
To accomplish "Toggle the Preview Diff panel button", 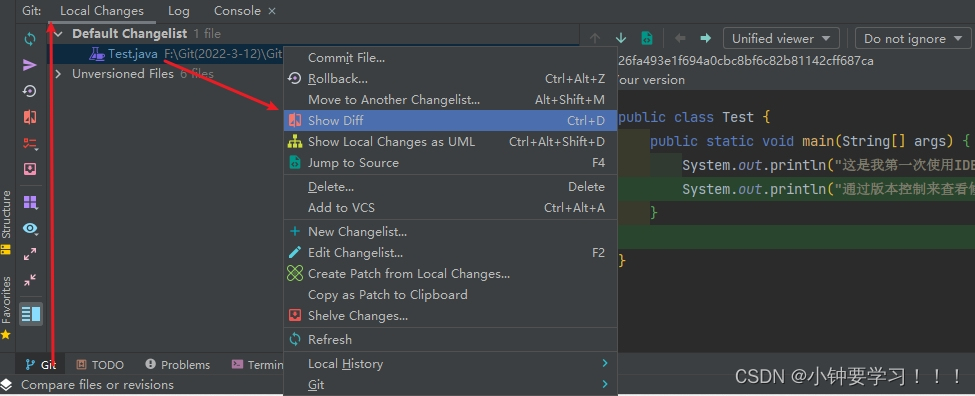I will (30, 314).
